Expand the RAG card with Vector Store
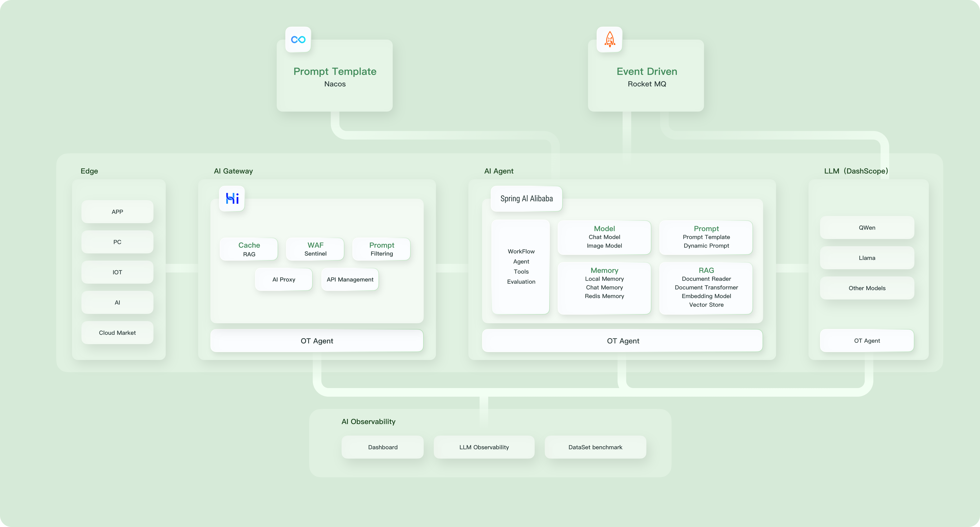980x527 pixels. [x=706, y=288]
